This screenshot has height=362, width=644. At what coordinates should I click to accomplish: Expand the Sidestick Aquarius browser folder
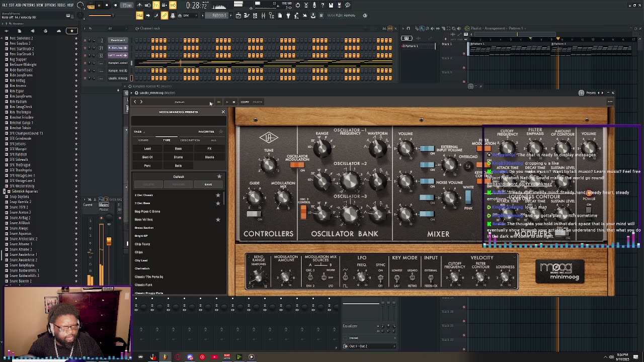(4, 191)
